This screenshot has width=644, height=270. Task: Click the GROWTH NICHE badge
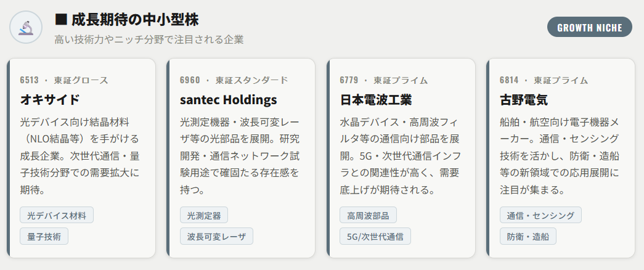coord(589,27)
